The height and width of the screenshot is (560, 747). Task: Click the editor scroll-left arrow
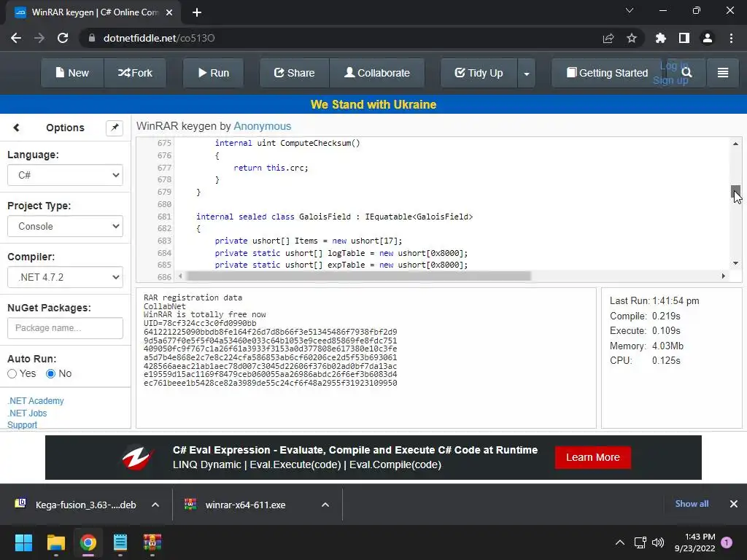tap(180, 276)
